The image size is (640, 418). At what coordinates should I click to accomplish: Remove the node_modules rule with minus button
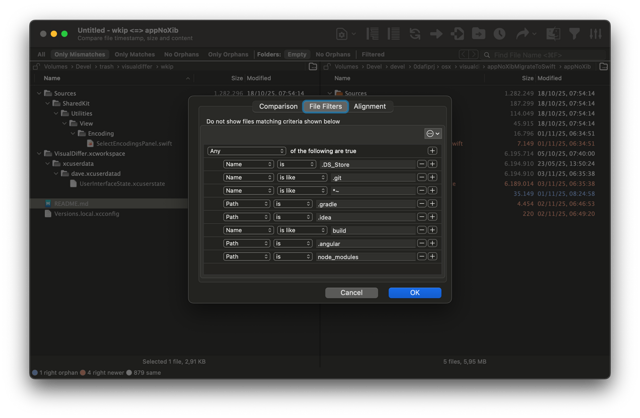[422, 256]
